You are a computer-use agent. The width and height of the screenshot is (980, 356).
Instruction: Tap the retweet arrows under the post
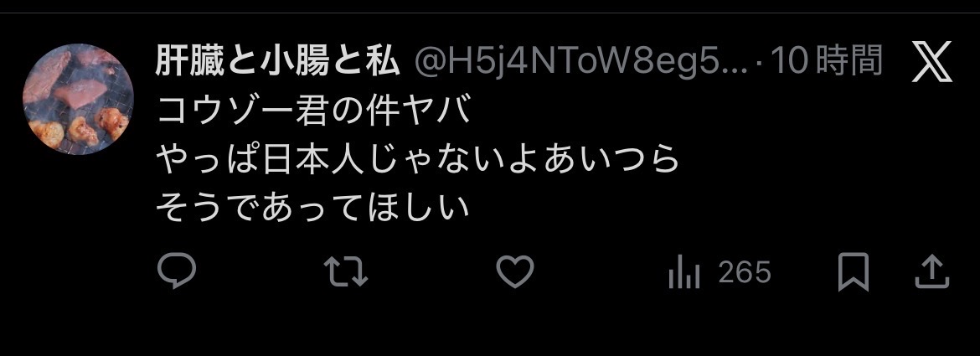tap(346, 272)
